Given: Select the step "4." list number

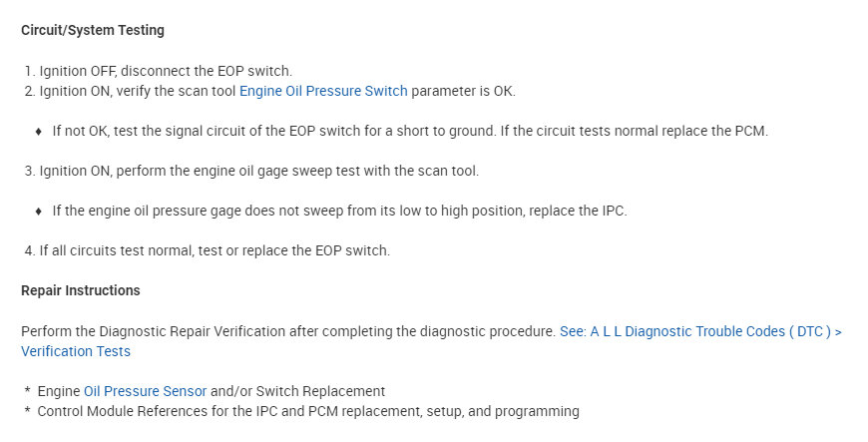Looking at the screenshot, I should tap(30, 250).
